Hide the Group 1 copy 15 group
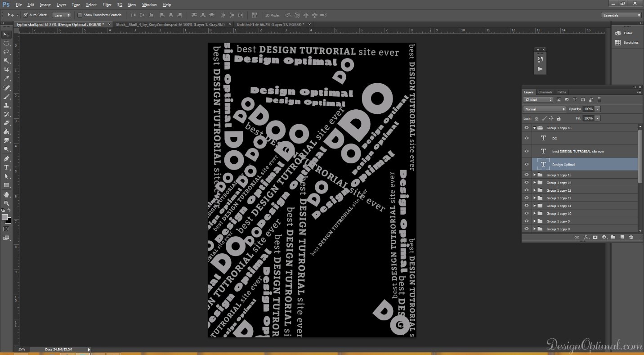The height and width of the screenshot is (355, 644). [x=527, y=175]
